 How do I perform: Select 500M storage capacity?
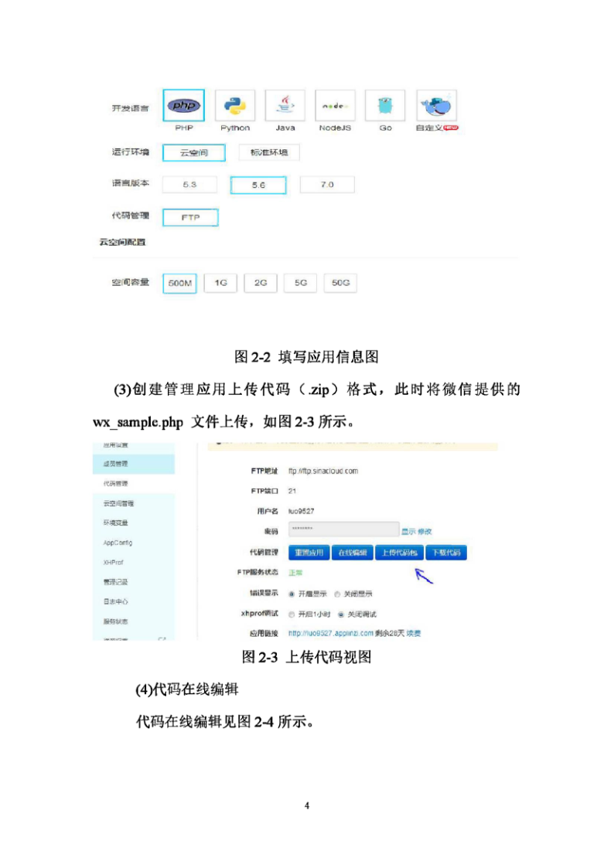pos(180,283)
